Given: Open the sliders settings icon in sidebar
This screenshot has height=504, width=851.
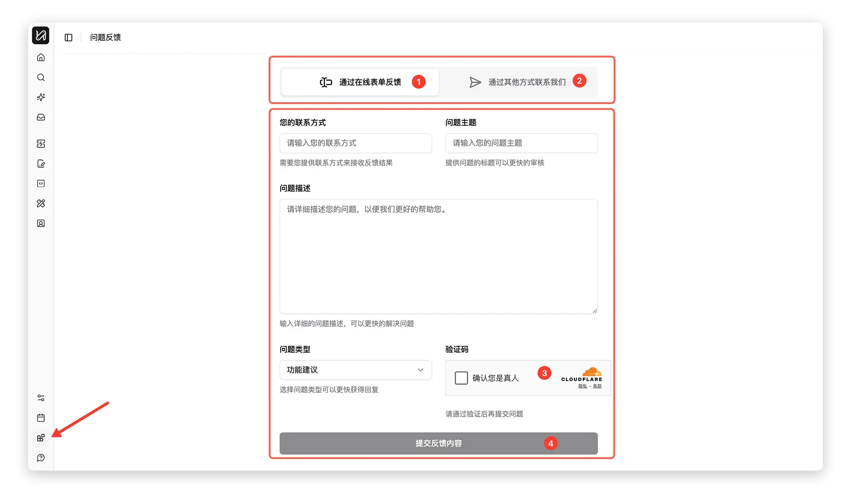Looking at the screenshot, I should pyautogui.click(x=41, y=398).
